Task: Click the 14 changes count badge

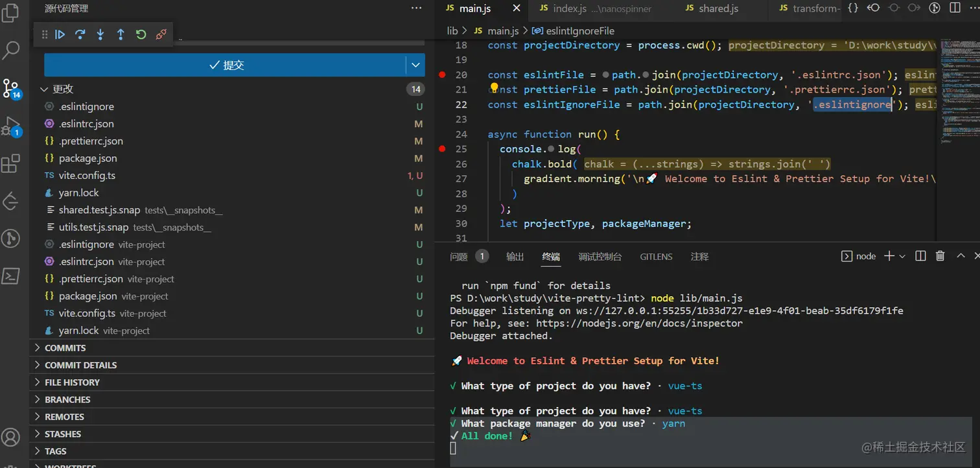Action: [x=415, y=89]
